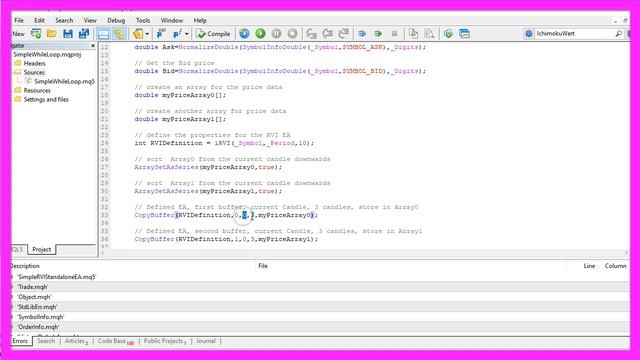Click the blue function list icon

161,34
